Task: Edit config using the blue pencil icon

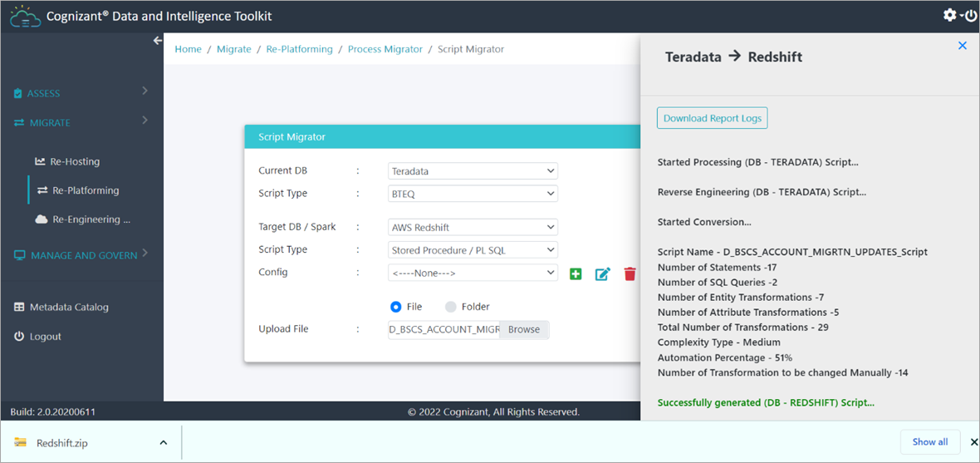Action: tap(602, 274)
